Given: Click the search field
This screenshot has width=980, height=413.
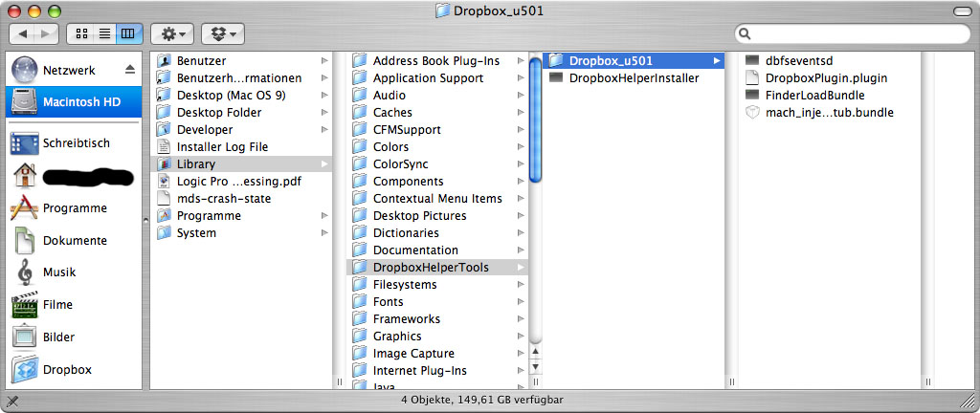Looking at the screenshot, I should (x=852, y=33).
